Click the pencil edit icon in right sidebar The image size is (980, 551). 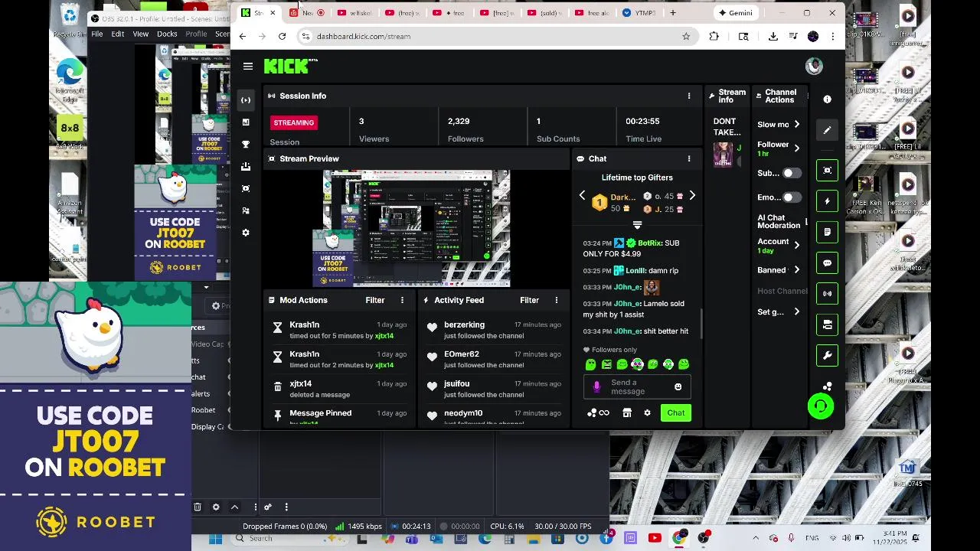(827, 131)
